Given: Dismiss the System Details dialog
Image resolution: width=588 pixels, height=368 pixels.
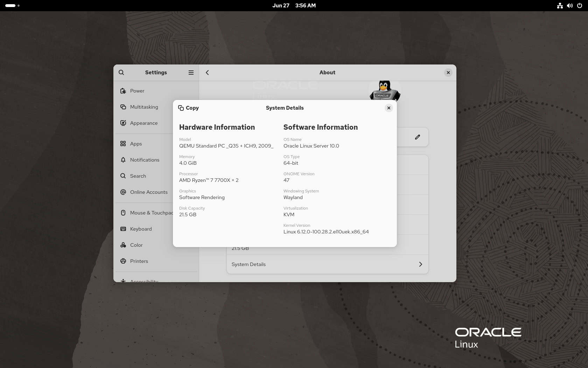Looking at the screenshot, I should 388,108.
